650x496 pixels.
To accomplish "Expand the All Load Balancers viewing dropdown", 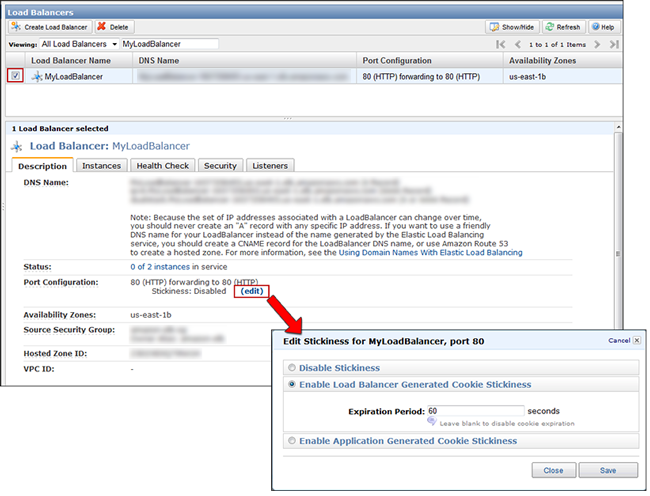I will coord(79,44).
